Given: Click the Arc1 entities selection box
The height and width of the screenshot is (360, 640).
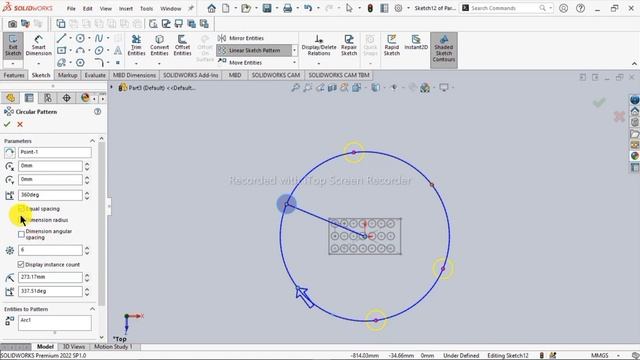Looking at the screenshot, I should [x=55, y=322].
